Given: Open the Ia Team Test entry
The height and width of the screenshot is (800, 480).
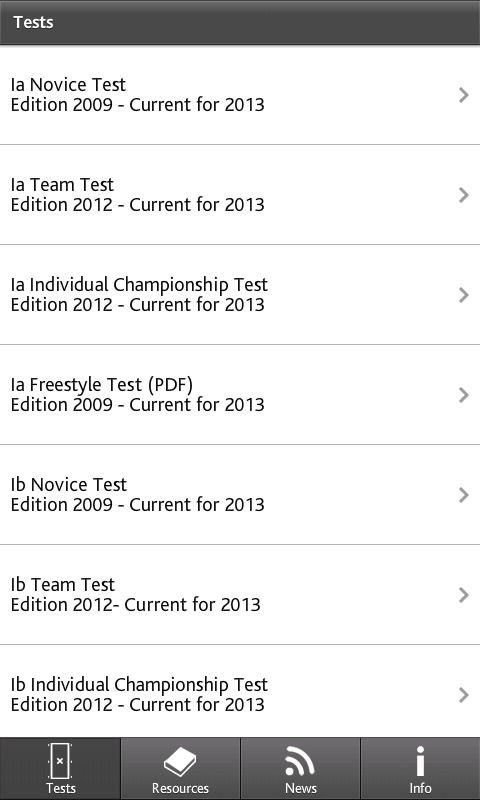Looking at the screenshot, I should (x=240, y=195).
